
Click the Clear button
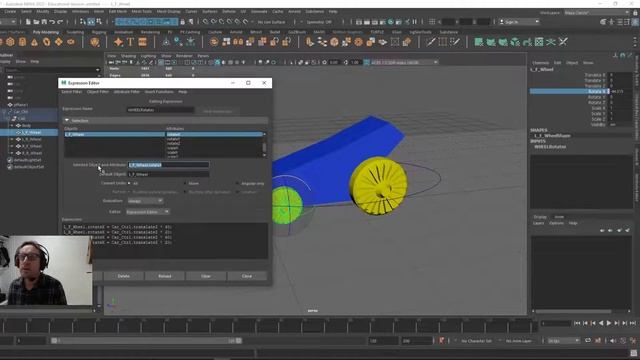pyautogui.click(x=206, y=276)
